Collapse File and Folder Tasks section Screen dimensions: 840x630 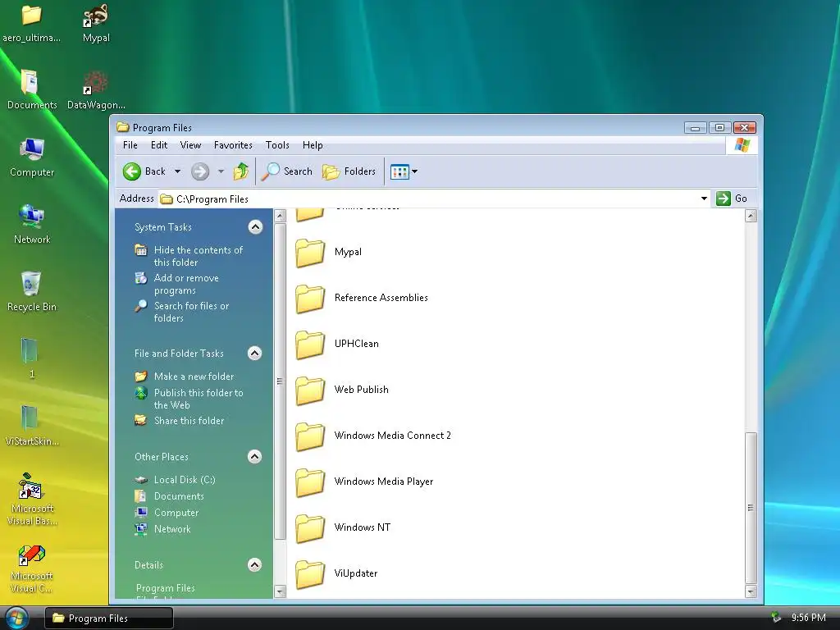[x=255, y=353]
